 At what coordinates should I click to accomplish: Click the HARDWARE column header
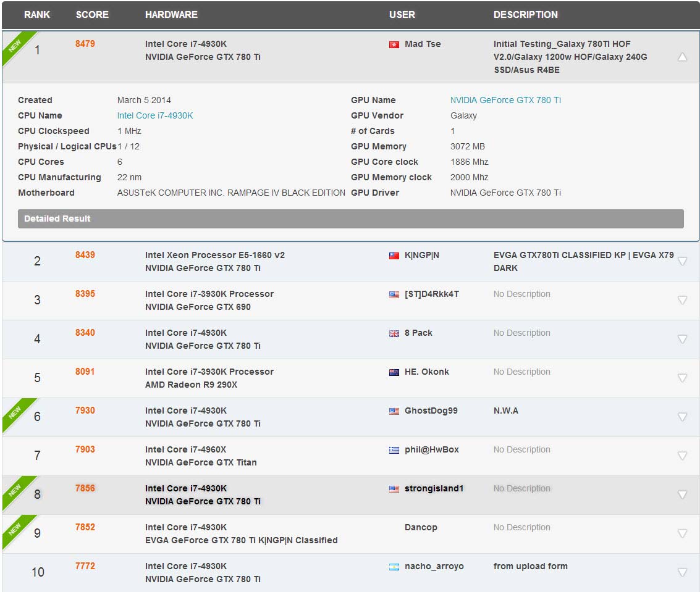pos(171,15)
